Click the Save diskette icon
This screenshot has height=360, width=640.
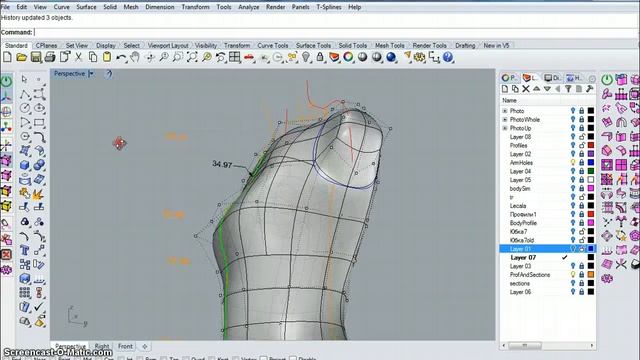tap(36, 57)
